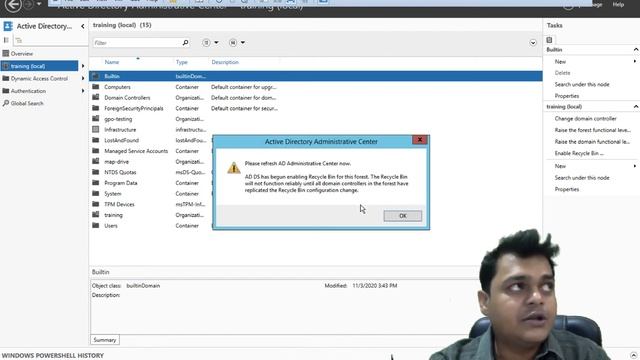Screen dimensions: 640x360
Task: Switch navigation pane to tree view icon
Action: (x=19, y=40)
